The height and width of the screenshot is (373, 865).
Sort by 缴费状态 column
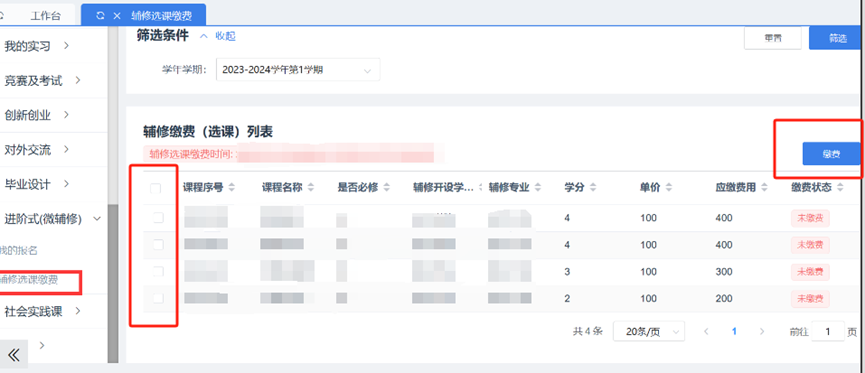coord(840,188)
